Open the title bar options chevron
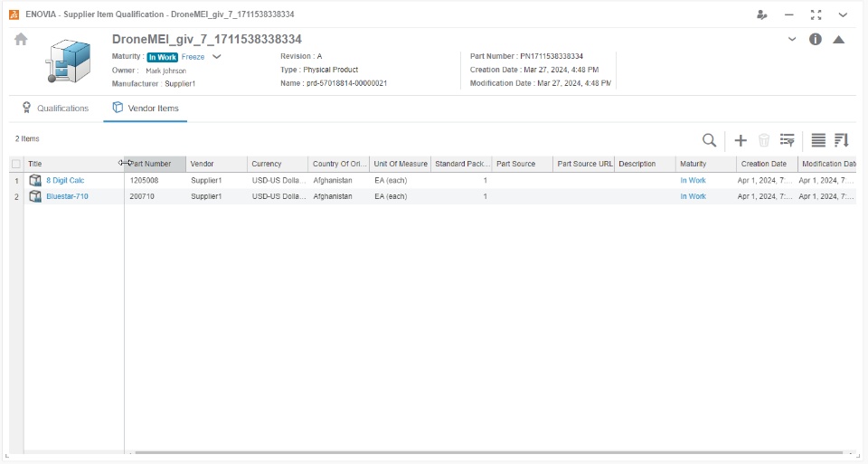 coord(843,15)
